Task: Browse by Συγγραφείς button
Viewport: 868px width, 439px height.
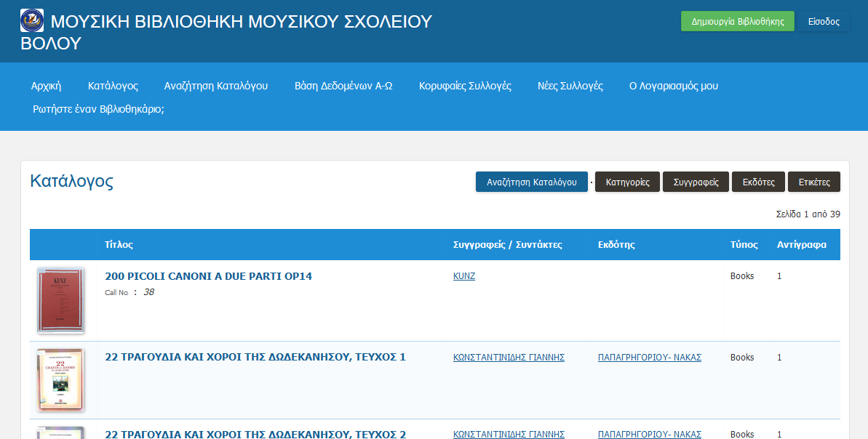Action: (x=696, y=182)
